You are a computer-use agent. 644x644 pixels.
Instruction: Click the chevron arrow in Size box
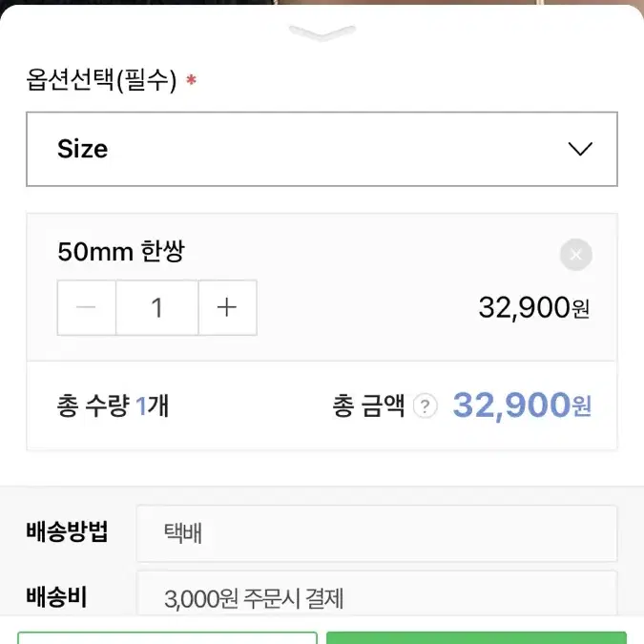click(580, 149)
